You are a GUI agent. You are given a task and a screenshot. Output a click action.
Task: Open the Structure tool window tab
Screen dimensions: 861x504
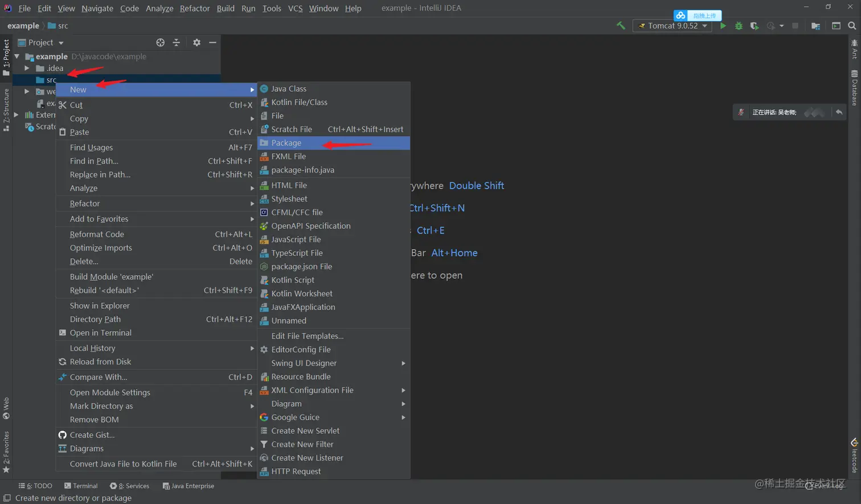pos(6,110)
